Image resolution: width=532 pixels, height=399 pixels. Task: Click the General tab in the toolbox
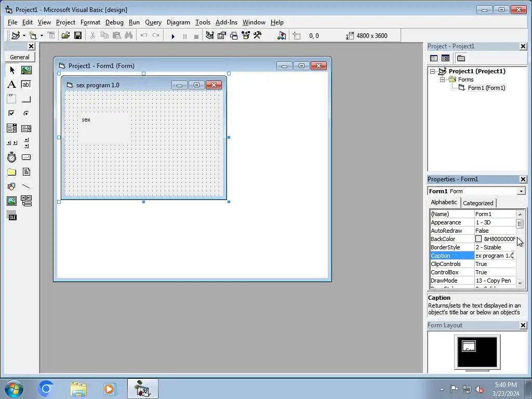20,57
